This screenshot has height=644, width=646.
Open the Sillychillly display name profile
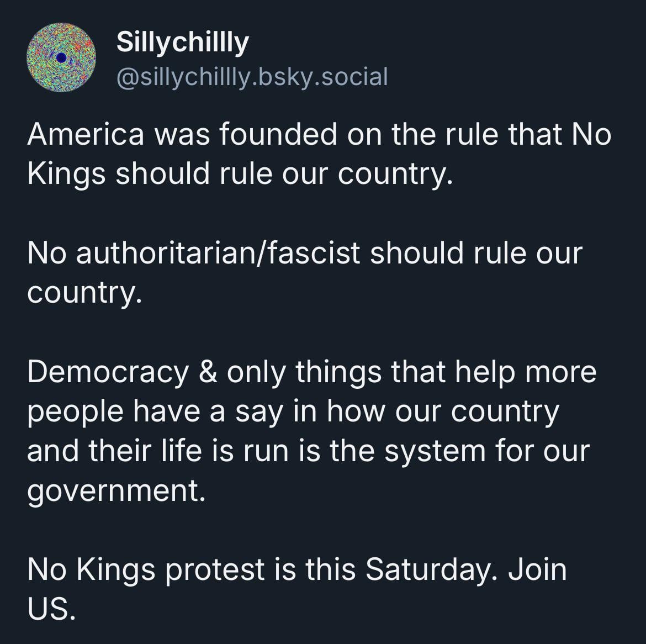pyautogui.click(x=183, y=43)
